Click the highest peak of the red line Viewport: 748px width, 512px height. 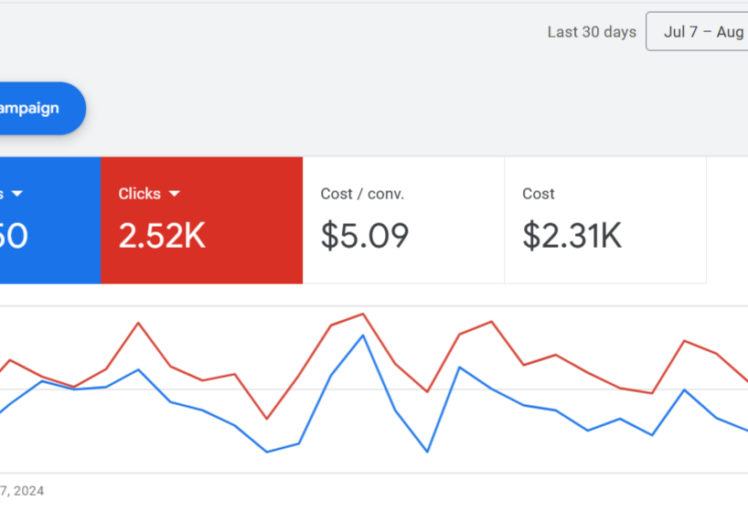363,314
